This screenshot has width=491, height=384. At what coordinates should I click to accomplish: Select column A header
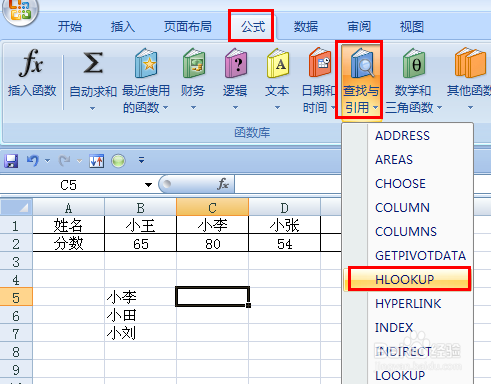click(68, 207)
